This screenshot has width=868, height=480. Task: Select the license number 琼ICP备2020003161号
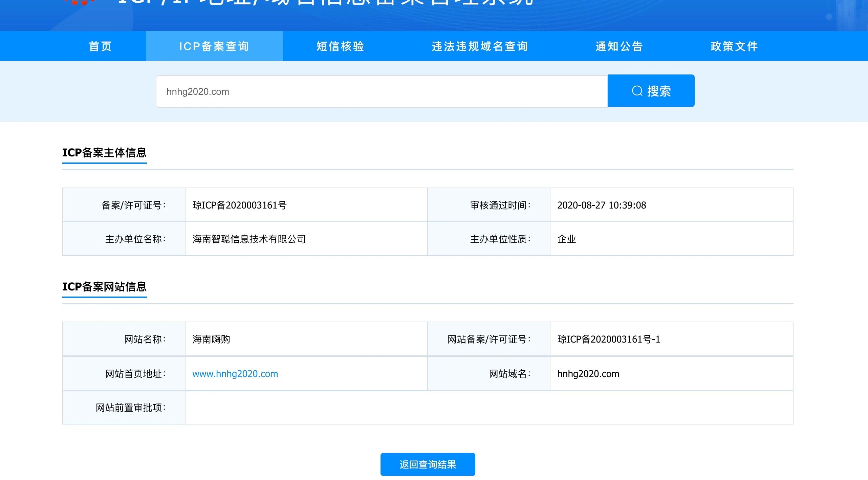coord(239,205)
